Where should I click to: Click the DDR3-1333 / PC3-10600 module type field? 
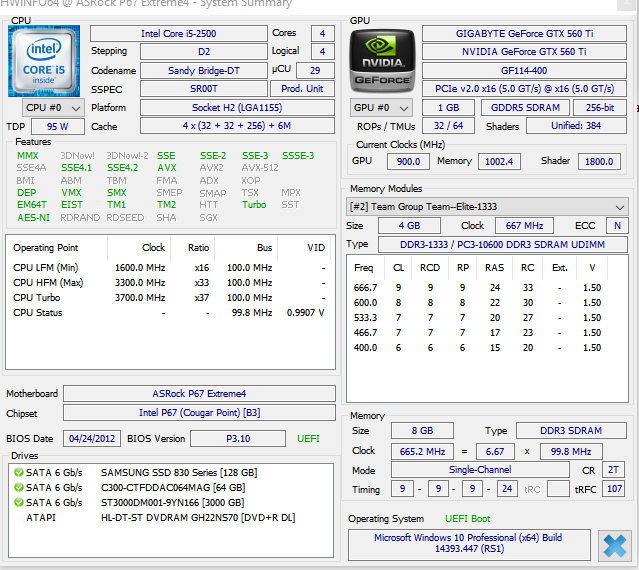(x=502, y=244)
